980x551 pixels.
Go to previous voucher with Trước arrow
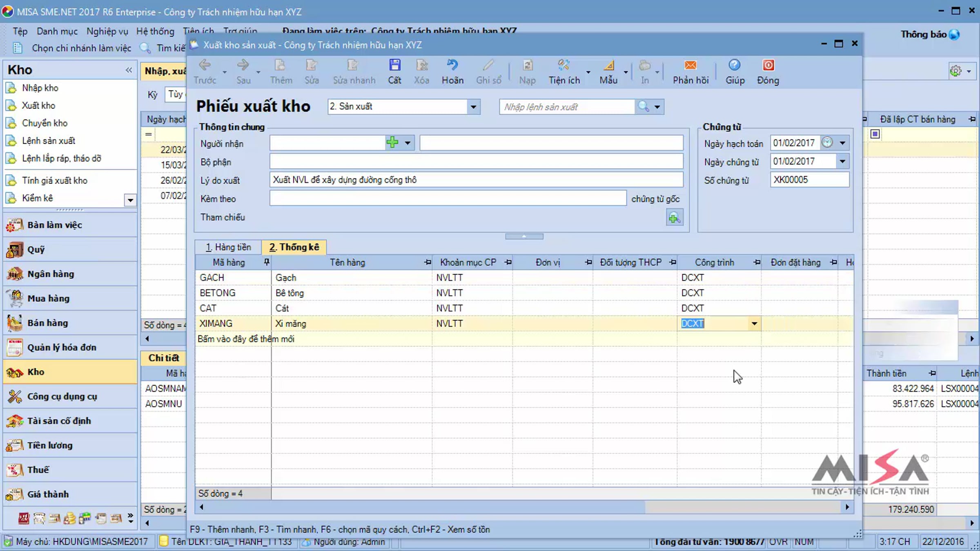point(205,65)
